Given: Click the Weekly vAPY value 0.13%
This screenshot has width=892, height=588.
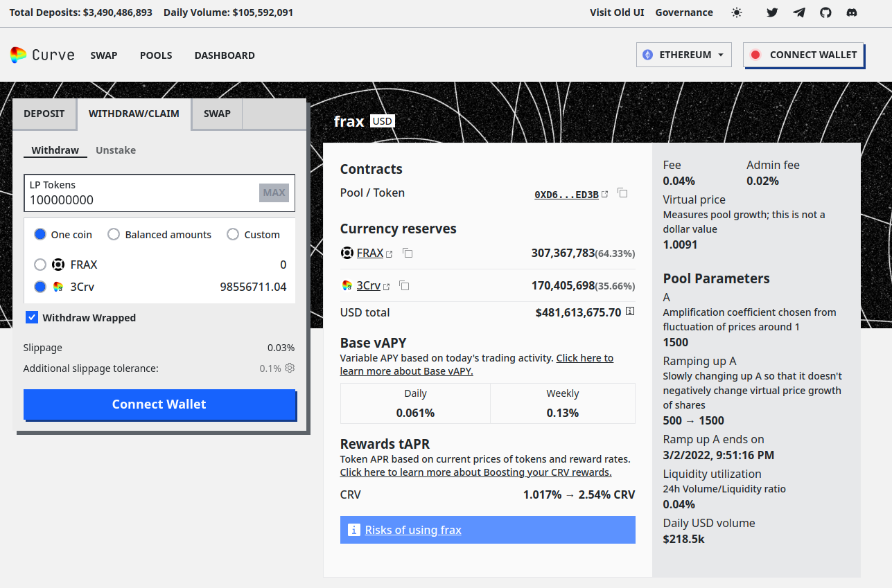Looking at the screenshot, I should tap(563, 413).
